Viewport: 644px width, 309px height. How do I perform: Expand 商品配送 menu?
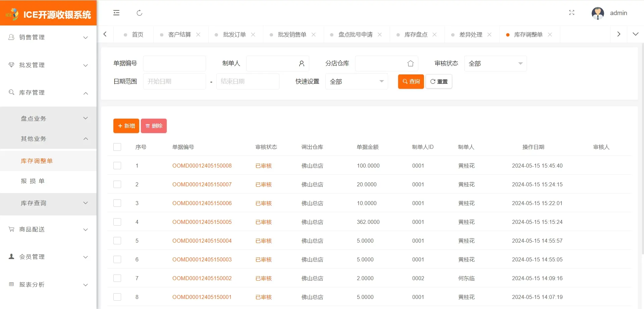pos(48,229)
